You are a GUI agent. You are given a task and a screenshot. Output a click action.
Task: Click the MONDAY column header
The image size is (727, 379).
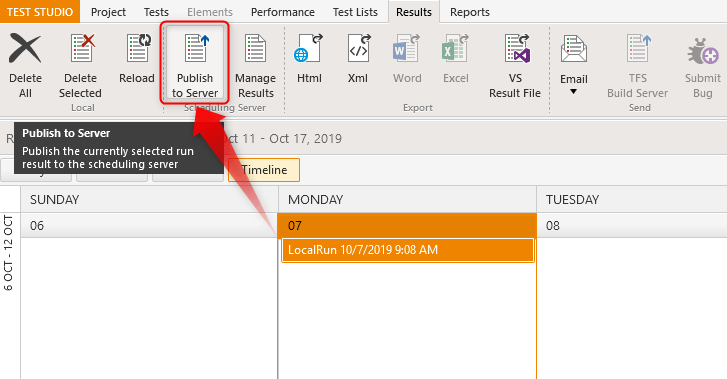click(x=408, y=199)
